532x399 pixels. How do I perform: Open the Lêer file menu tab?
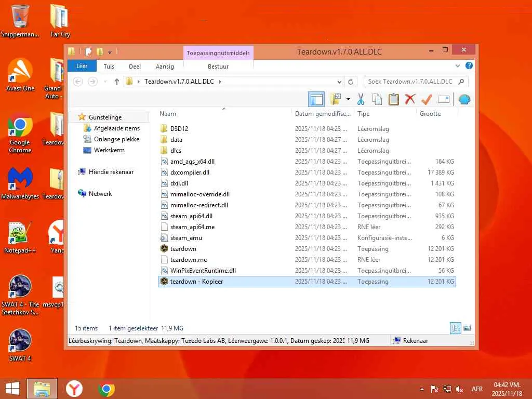tap(82, 66)
